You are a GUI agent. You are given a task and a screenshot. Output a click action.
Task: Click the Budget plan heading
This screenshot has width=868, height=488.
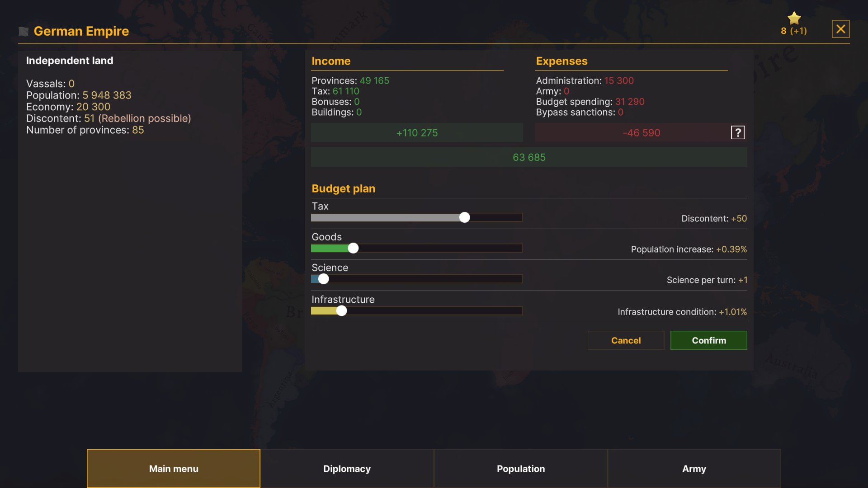coord(343,188)
